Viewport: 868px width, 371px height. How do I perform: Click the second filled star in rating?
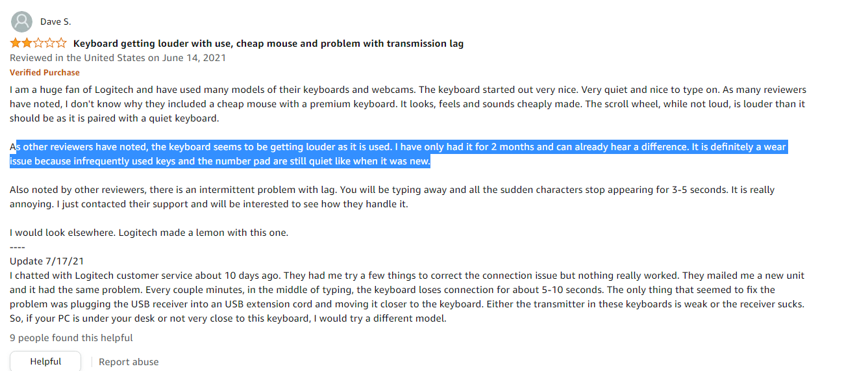tap(27, 44)
